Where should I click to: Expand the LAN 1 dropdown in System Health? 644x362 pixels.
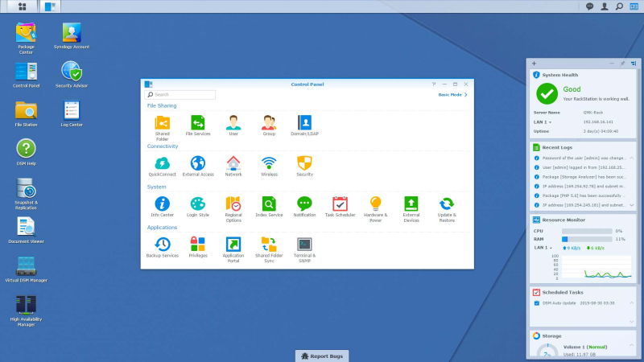550,121
